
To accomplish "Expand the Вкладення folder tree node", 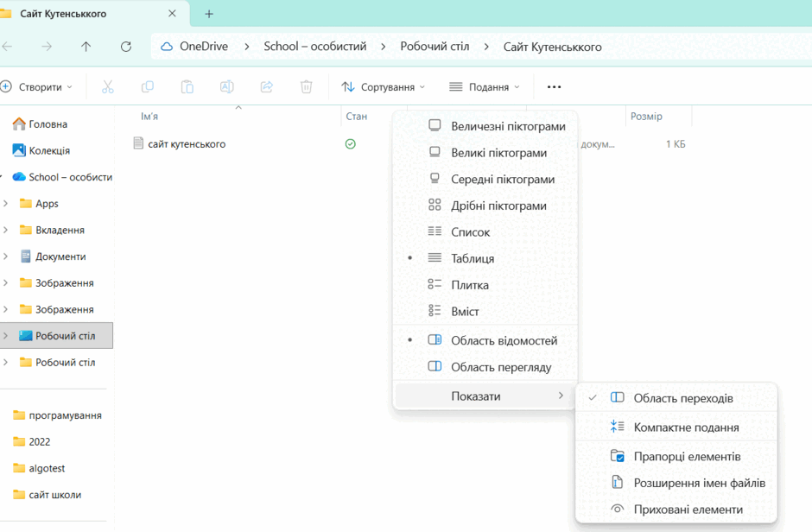I will coord(6,230).
